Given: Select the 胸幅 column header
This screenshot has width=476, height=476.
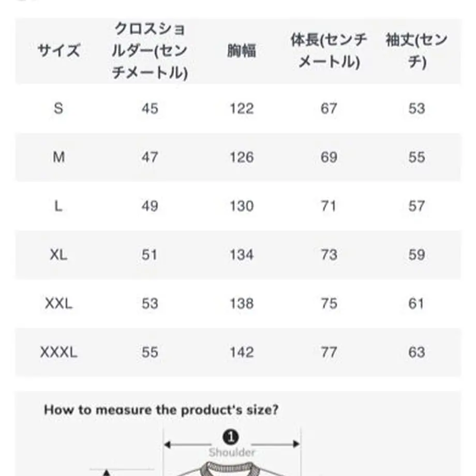Looking at the screenshot, I should click(242, 50).
